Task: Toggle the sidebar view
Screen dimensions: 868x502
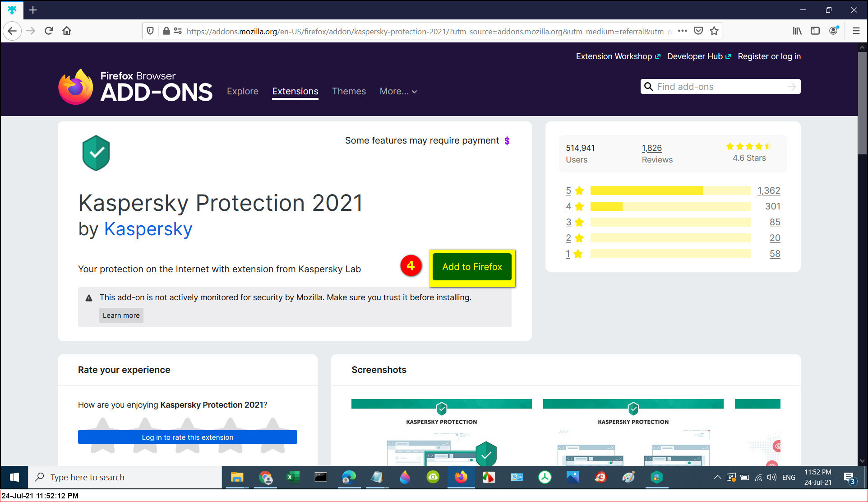Action: pyautogui.click(x=815, y=31)
